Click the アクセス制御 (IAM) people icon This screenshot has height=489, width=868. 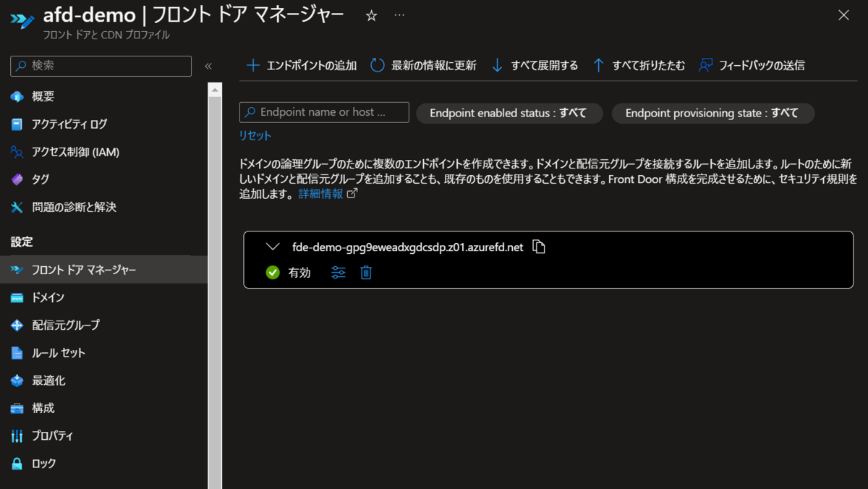pos(17,153)
